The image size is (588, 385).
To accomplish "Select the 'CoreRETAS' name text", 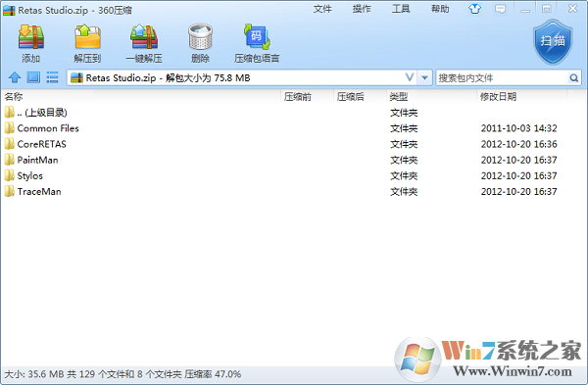I will tap(41, 144).
